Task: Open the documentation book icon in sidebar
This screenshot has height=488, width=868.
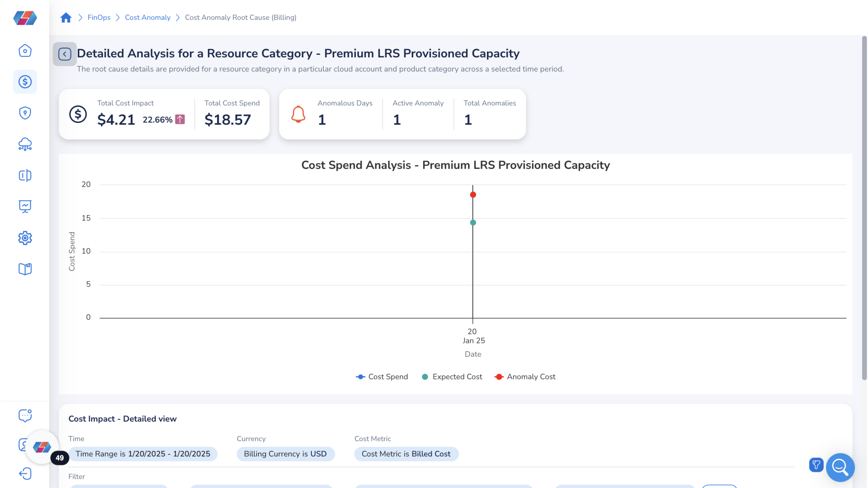Action: [25, 269]
